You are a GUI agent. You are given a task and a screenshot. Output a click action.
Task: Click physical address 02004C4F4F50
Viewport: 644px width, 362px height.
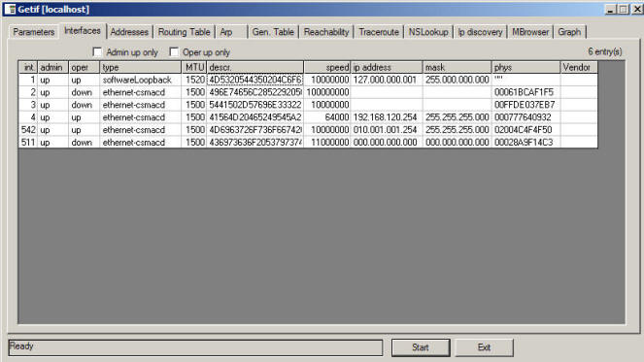(x=525, y=130)
